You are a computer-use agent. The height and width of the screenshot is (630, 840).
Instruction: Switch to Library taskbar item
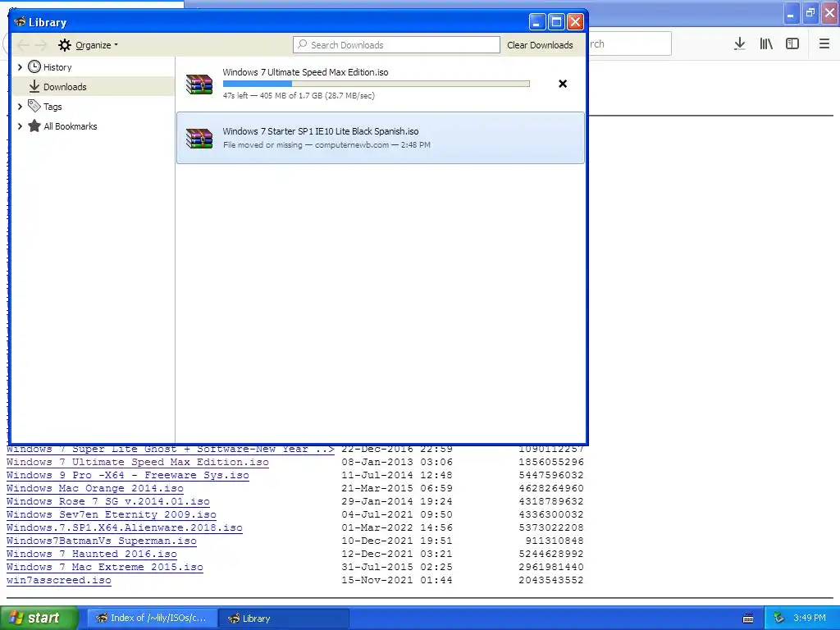tap(285, 619)
